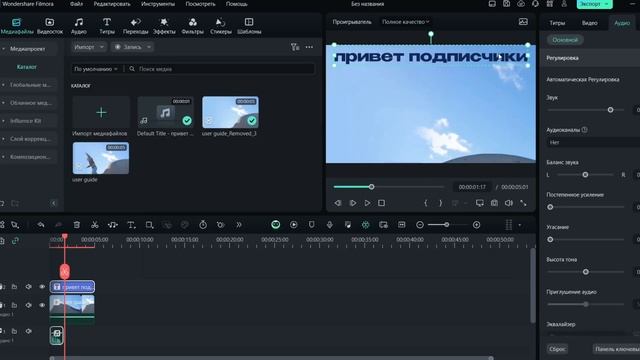The height and width of the screenshot is (360, 640).
Task: Open the Файл menu
Action: (x=76, y=4)
